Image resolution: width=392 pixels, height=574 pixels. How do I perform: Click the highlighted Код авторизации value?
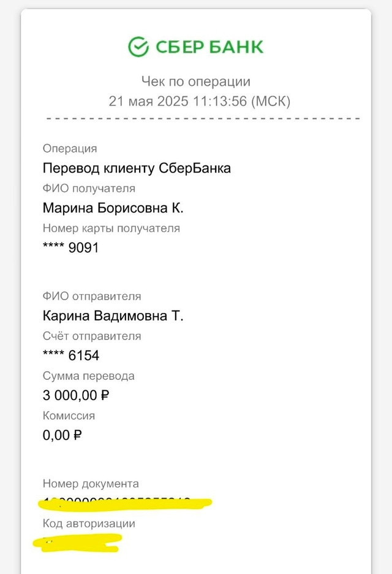click(x=78, y=543)
